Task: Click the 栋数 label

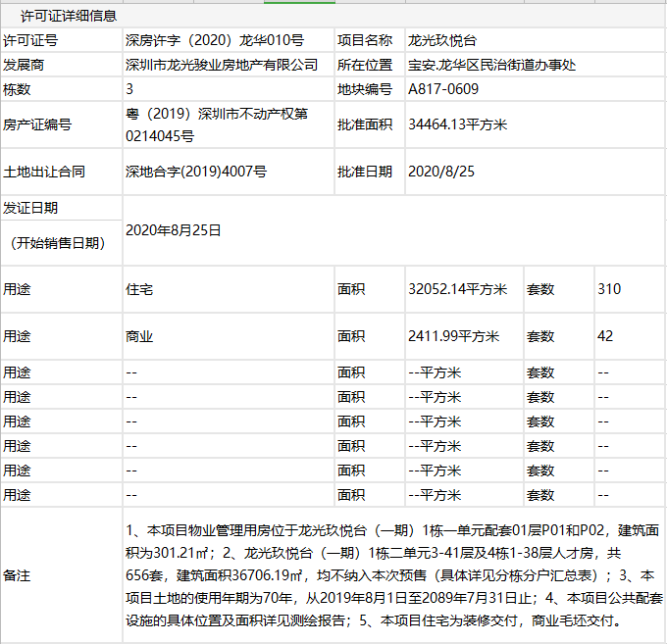Action: [x=17, y=90]
